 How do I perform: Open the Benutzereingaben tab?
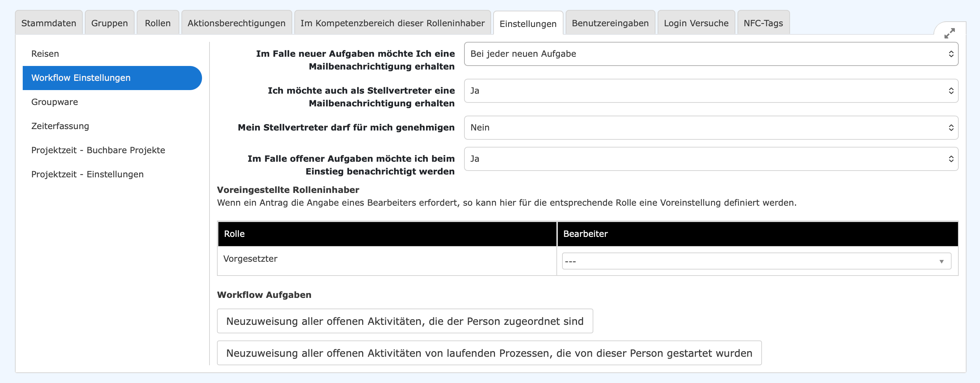(610, 23)
